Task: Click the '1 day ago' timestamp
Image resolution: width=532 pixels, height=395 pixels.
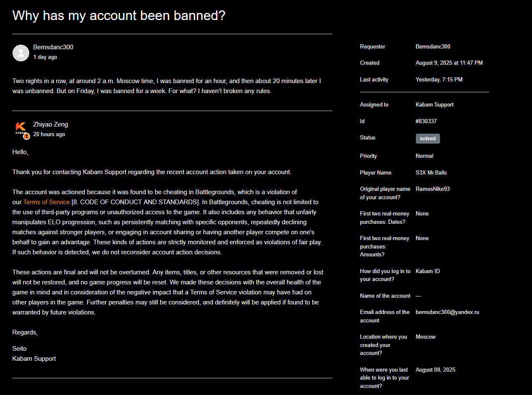Action: tap(45, 57)
